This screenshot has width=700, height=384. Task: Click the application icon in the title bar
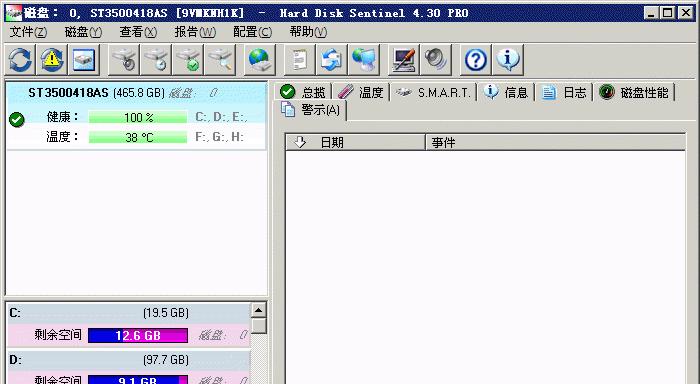click(13, 13)
